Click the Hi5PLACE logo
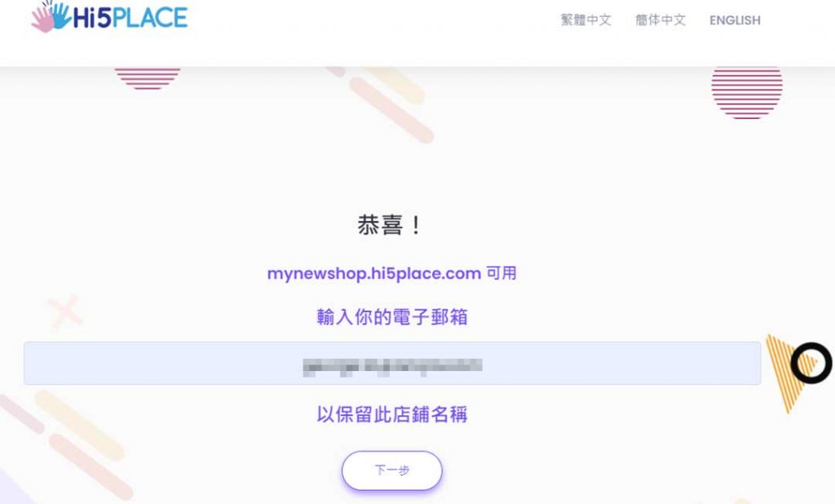835x504 pixels. (109, 16)
